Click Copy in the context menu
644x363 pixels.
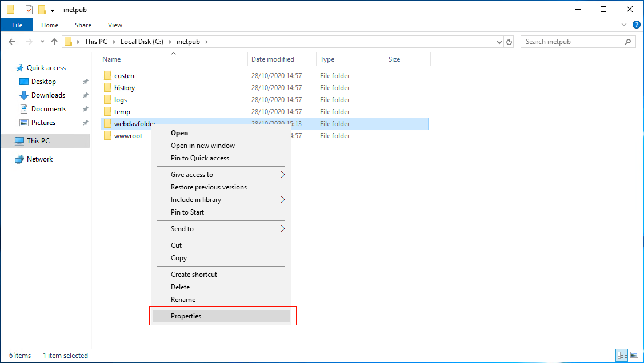coord(221,257)
